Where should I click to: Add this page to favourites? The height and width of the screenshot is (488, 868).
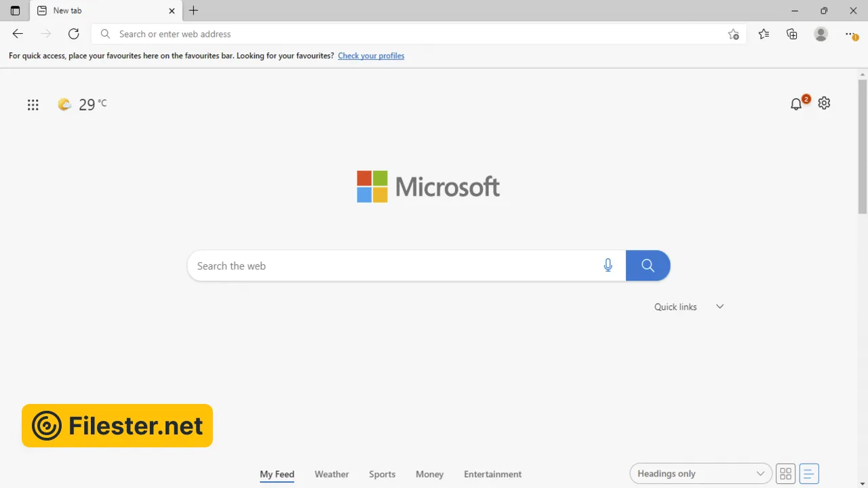733,34
